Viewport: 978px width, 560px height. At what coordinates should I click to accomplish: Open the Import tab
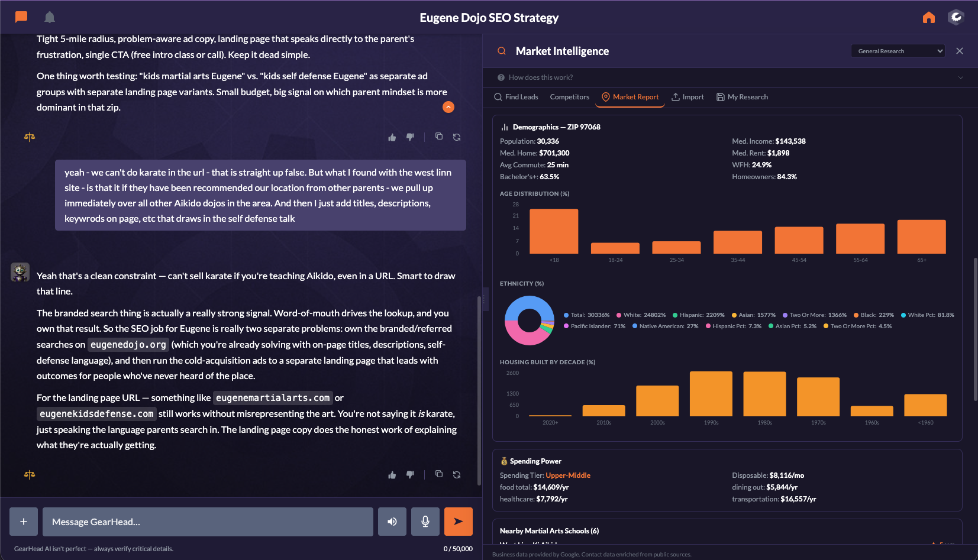[687, 97]
